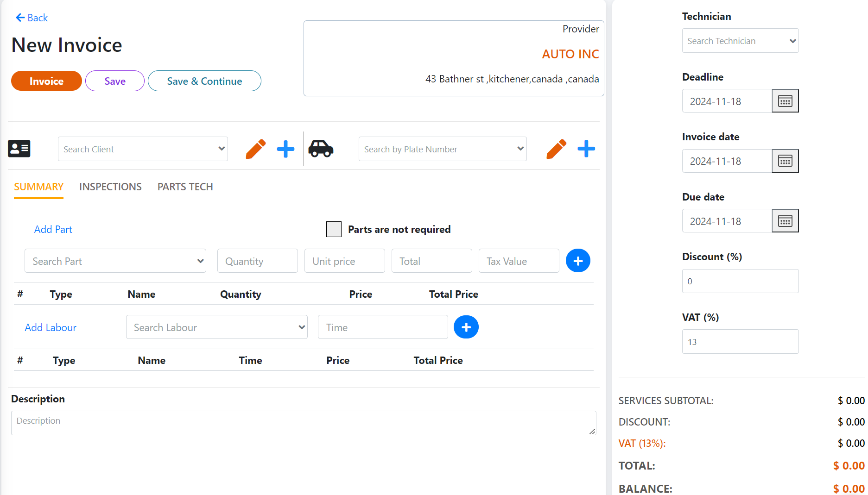Open the Deadline calendar picker
The width and height of the screenshot is (868, 495).
click(785, 100)
